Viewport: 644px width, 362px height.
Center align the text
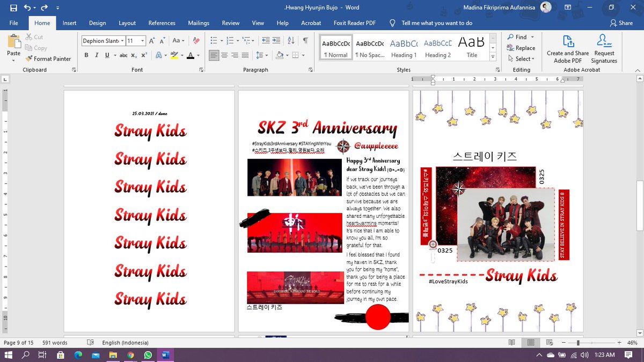[x=225, y=55]
